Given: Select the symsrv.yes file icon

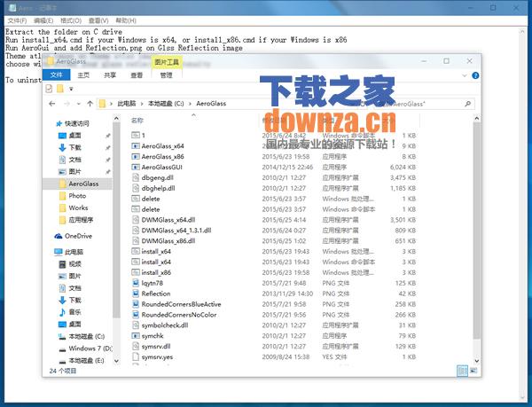Looking at the screenshot, I should [x=136, y=356].
